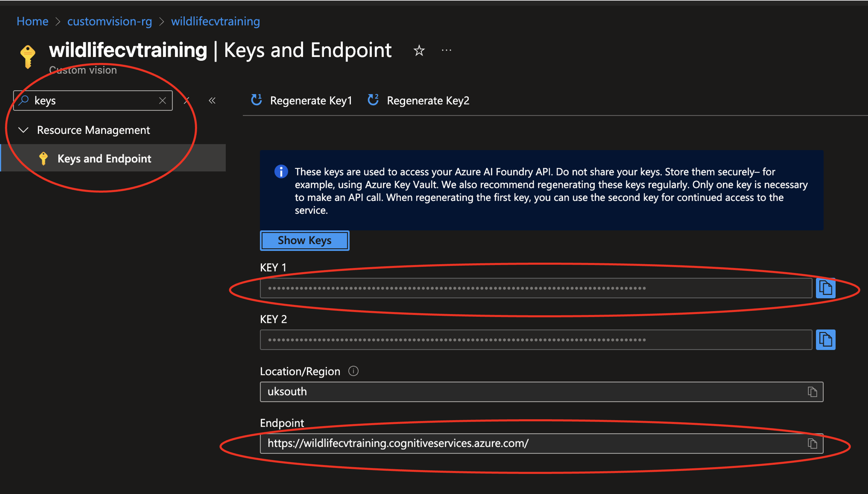Open the more options ellipsis menu
The height and width of the screenshot is (494, 868).
(x=446, y=51)
